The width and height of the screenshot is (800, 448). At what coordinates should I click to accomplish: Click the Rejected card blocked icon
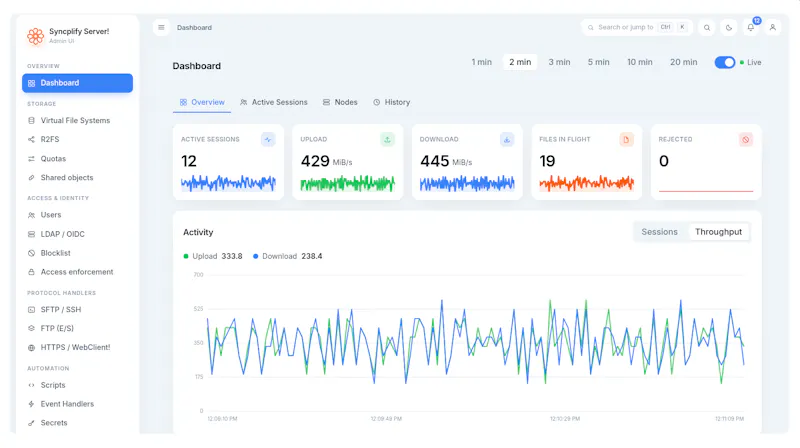click(x=745, y=139)
